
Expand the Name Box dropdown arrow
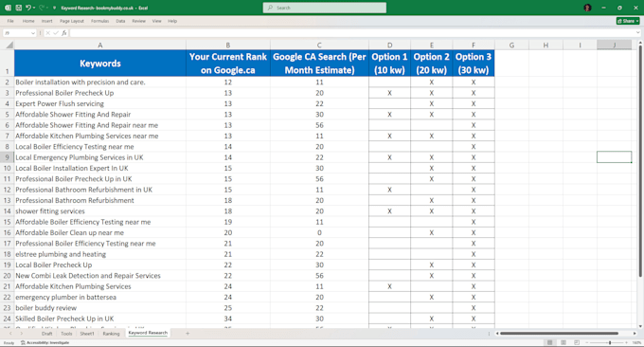click(33, 33)
